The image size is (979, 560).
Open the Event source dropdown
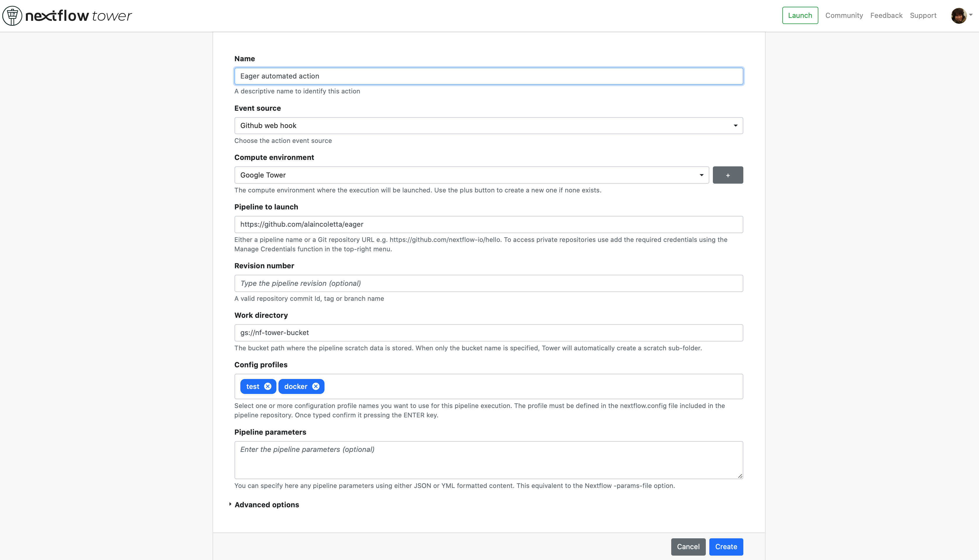point(489,126)
